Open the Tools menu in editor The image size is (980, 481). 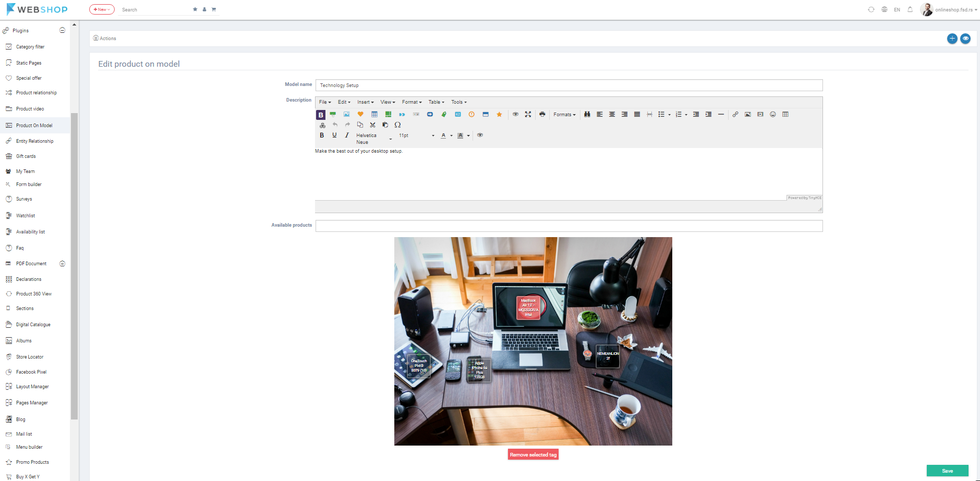click(459, 102)
